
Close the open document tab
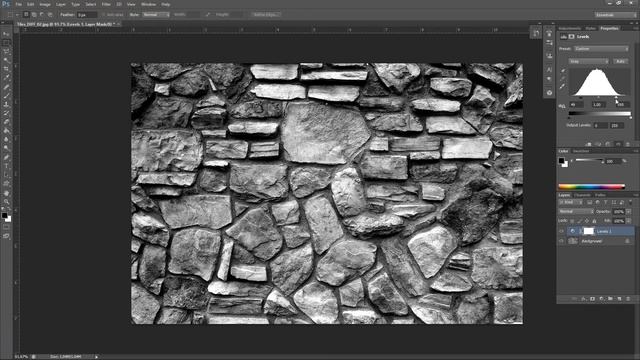118,24
